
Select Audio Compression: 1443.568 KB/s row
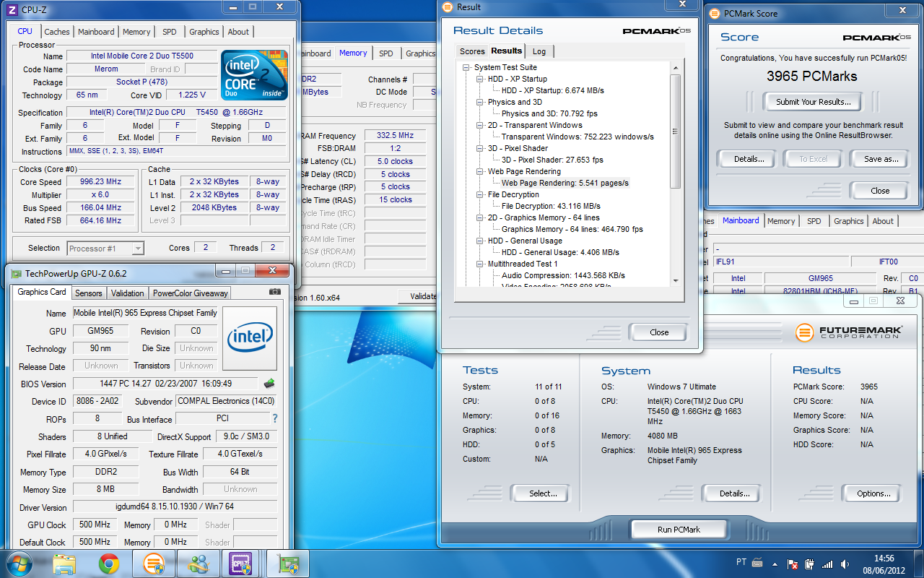click(563, 275)
